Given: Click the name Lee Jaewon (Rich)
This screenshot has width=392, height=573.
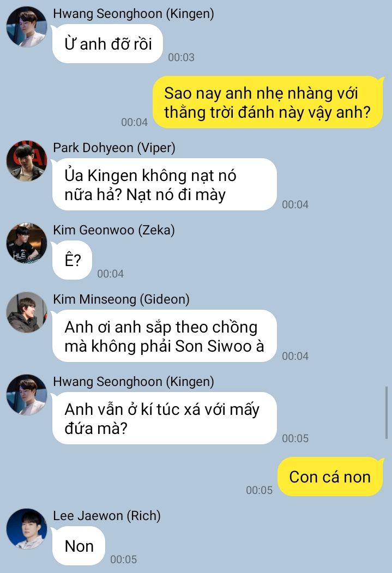Looking at the screenshot, I should tap(107, 516).
